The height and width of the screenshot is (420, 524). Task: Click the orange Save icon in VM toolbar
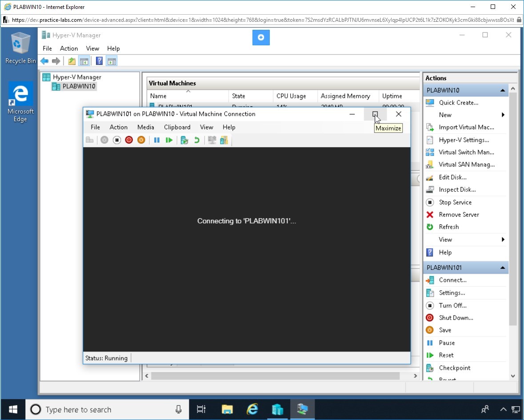pyautogui.click(x=141, y=140)
